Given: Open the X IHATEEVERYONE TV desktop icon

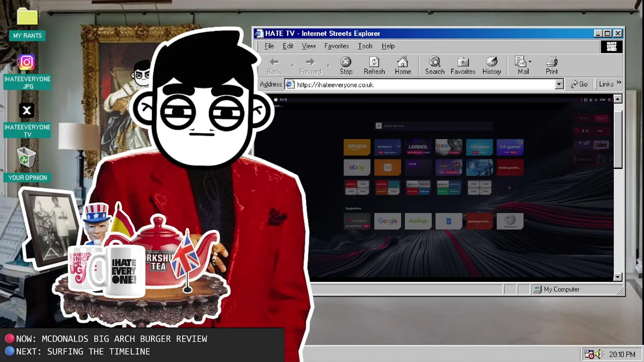Looking at the screenshot, I should [x=27, y=121].
